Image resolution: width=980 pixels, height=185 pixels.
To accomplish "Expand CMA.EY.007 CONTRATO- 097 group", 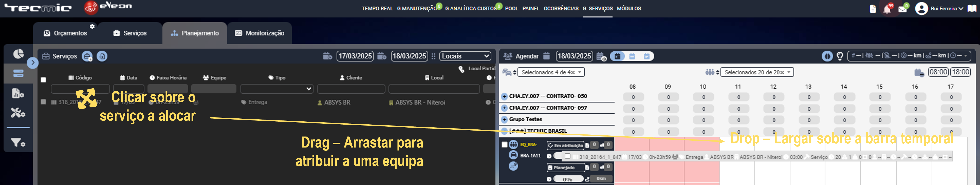I will (x=504, y=108).
